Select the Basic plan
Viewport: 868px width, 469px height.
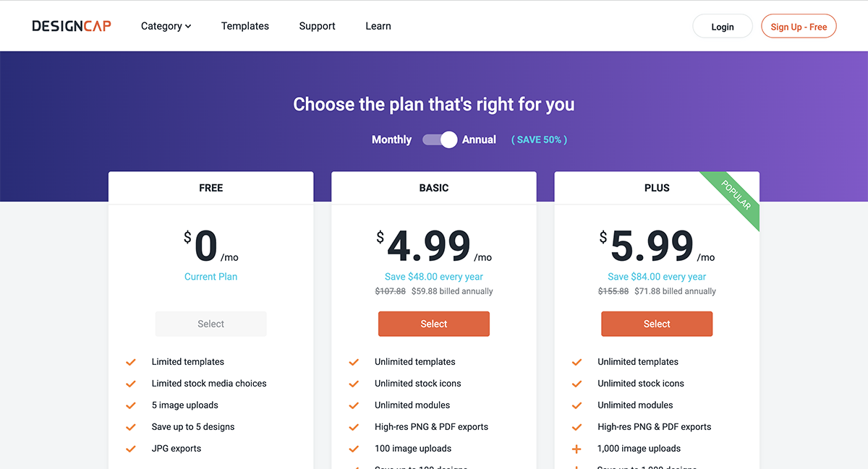[434, 324]
